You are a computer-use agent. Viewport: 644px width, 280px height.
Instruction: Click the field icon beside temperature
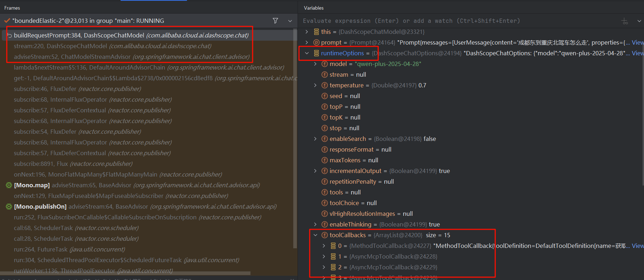click(325, 85)
